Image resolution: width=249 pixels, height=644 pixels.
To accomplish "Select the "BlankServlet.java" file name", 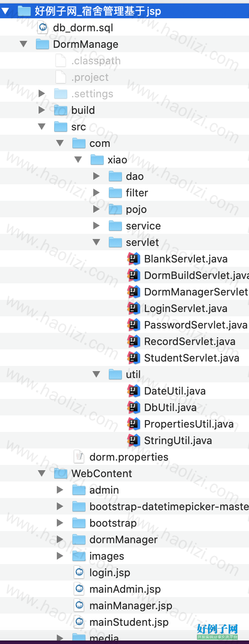I will pyautogui.click(x=186, y=259).
